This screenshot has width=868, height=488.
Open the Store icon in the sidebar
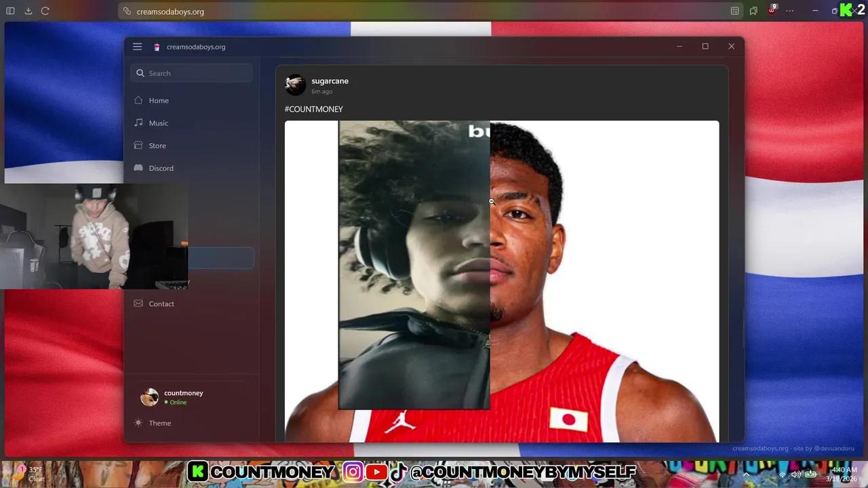coord(138,145)
